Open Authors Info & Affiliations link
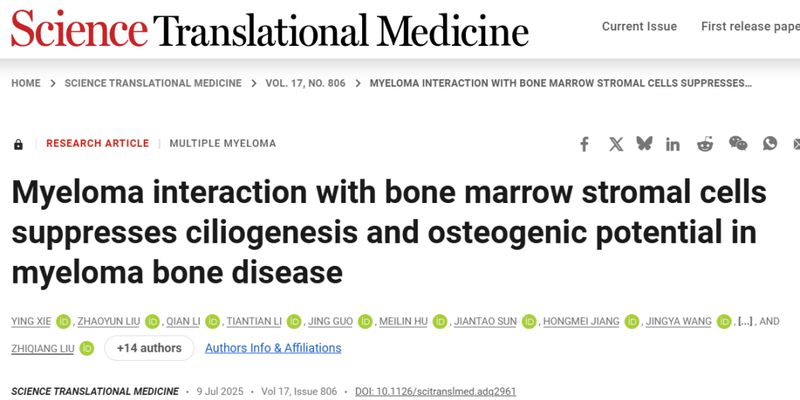 coord(273,348)
